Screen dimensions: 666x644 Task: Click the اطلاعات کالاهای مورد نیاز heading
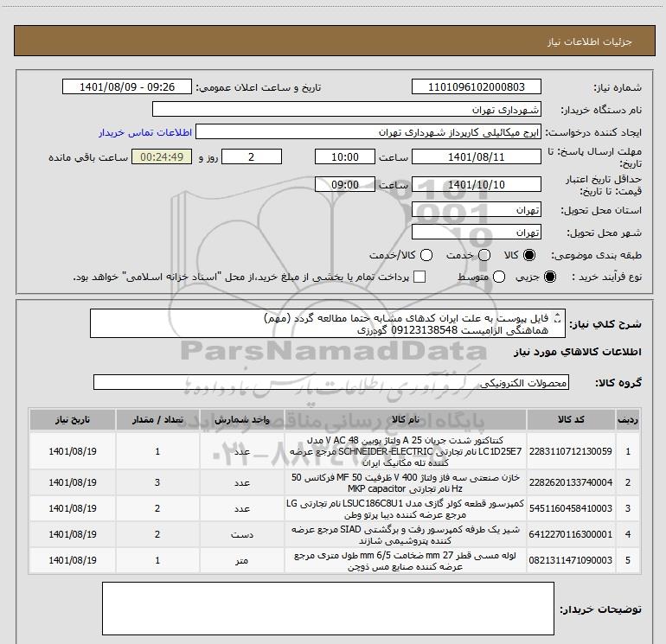pyautogui.click(x=577, y=352)
